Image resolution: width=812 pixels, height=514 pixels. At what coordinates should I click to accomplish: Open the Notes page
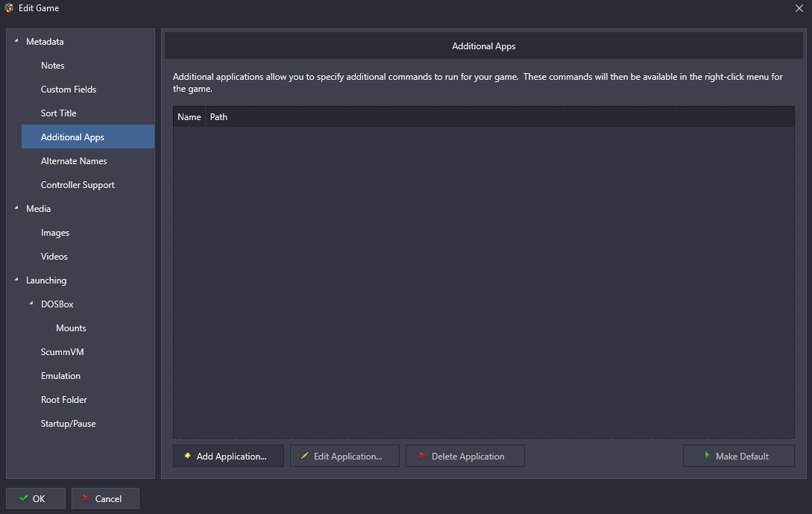(x=53, y=66)
